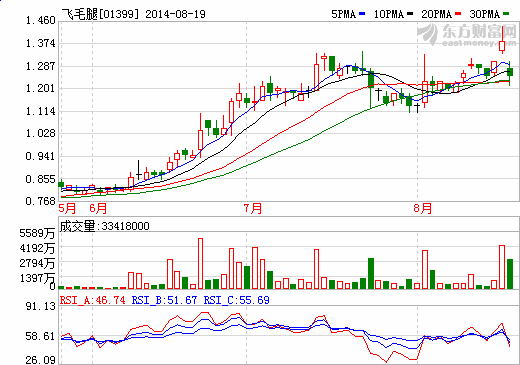Image resolution: width=520 pixels, height=365 pixels.
Task: Click the 30PMA legend label
Action: pyautogui.click(x=484, y=14)
